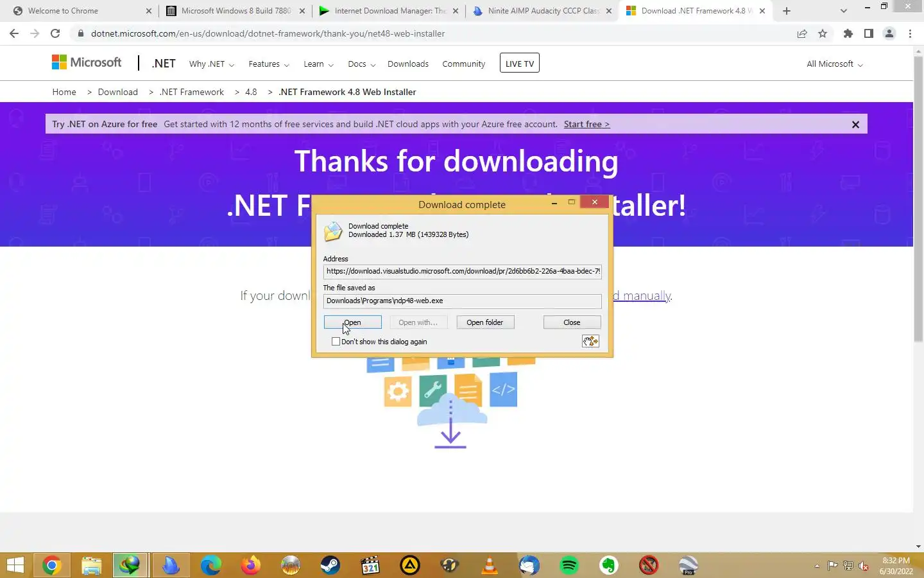Open Chrome three-dot menu

[x=910, y=33]
